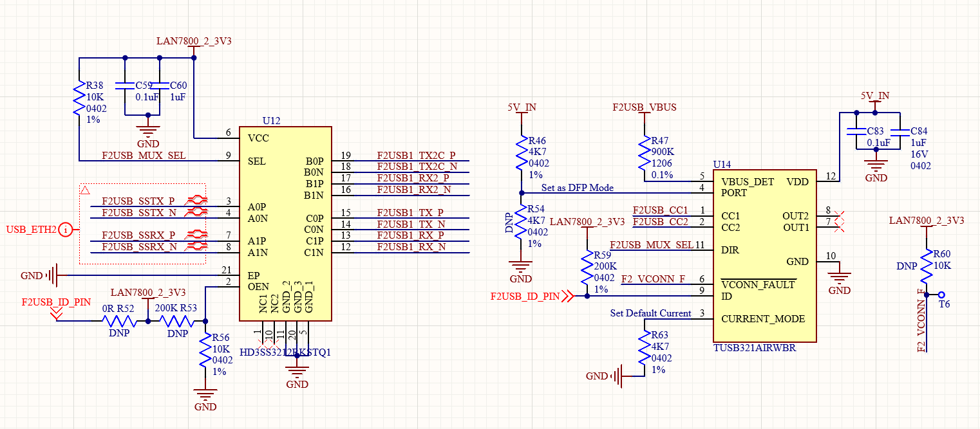Select the TUSB321AIRWBR part number text
The height and width of the screenshot is (429, 980).
(755, 348)
